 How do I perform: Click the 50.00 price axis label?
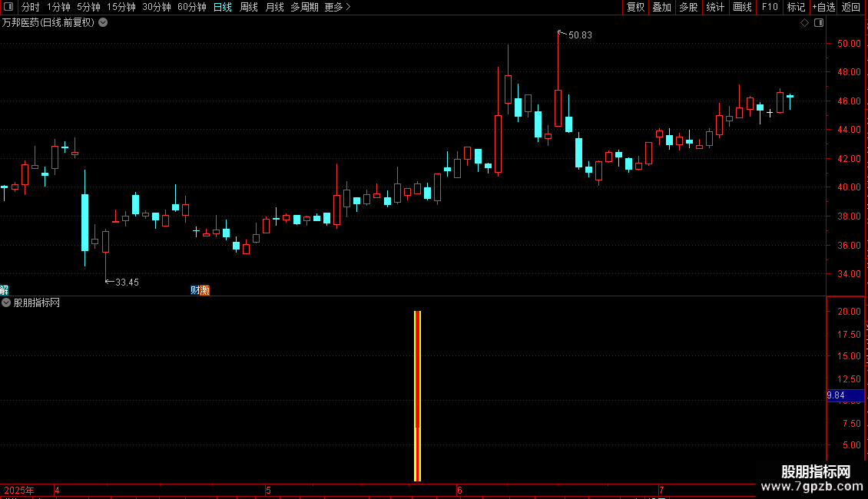(849, 43)
